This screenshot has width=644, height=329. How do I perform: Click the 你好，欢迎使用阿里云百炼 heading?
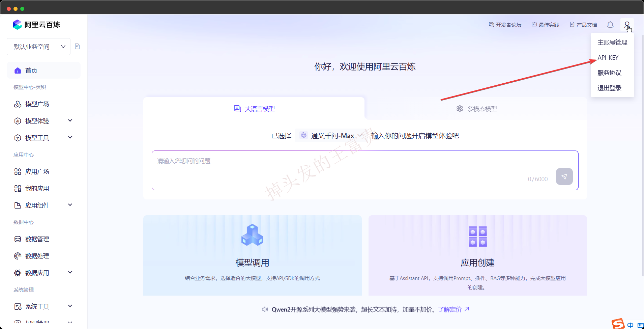365,67
